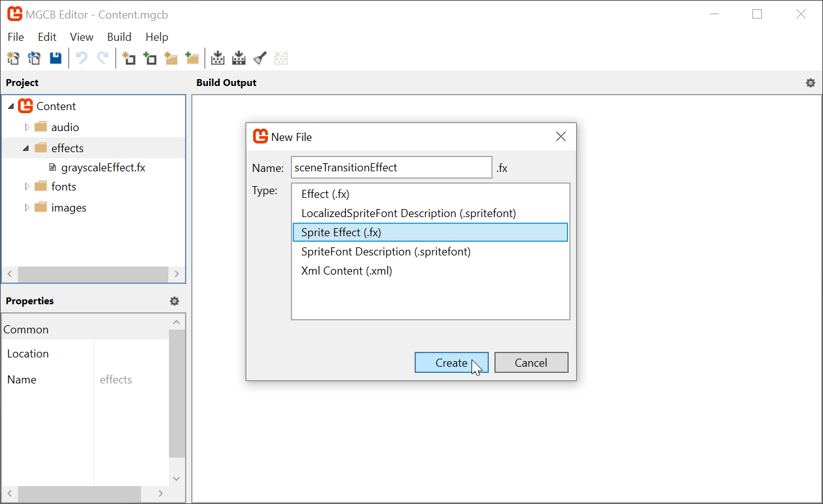The height and width of the screenshot is (504, 823).
Task: Collapse the effects folder in the tree
Action: click(x=26, y=148)
